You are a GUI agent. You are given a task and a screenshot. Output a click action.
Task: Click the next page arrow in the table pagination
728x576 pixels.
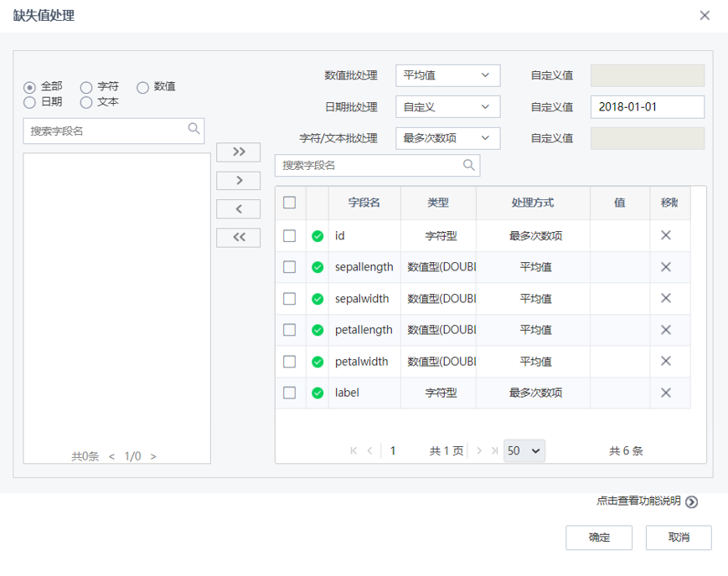coord(478,450)
